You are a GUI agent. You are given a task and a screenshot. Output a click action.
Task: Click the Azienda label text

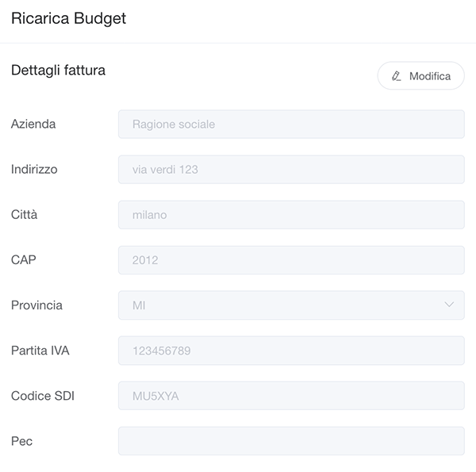click(33, 124)
